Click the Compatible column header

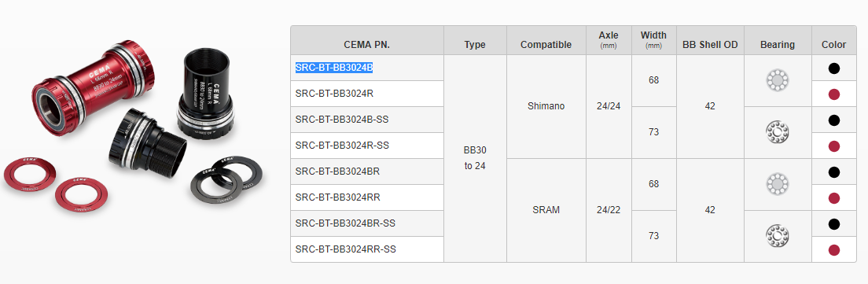(x=546, y=45)
